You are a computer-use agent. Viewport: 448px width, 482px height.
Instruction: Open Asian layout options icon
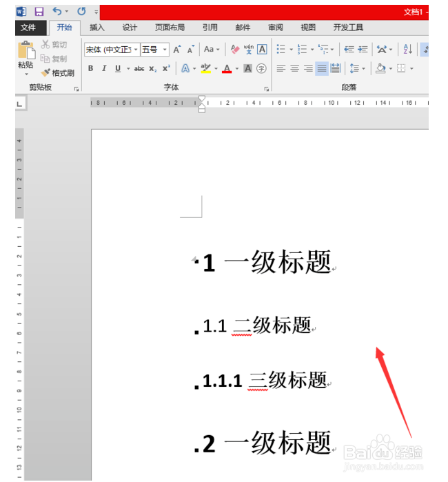pyautogui.click(x=382, y=49)
